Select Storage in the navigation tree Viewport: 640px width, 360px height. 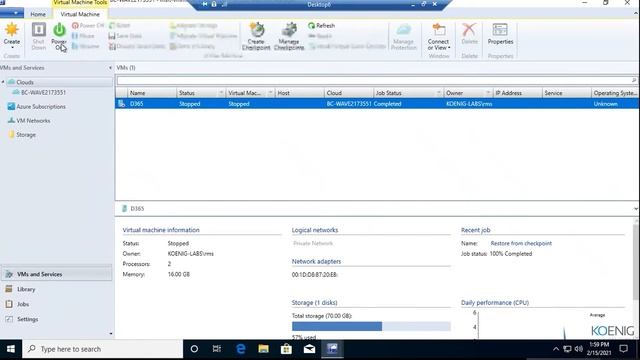(26, 134)
